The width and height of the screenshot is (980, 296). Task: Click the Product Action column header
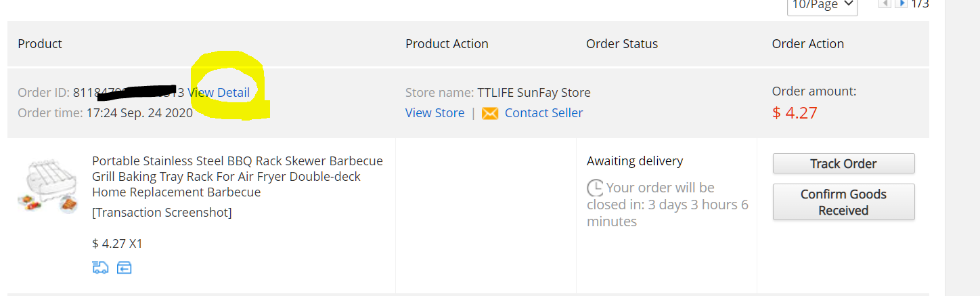click(x=447, y=44)
